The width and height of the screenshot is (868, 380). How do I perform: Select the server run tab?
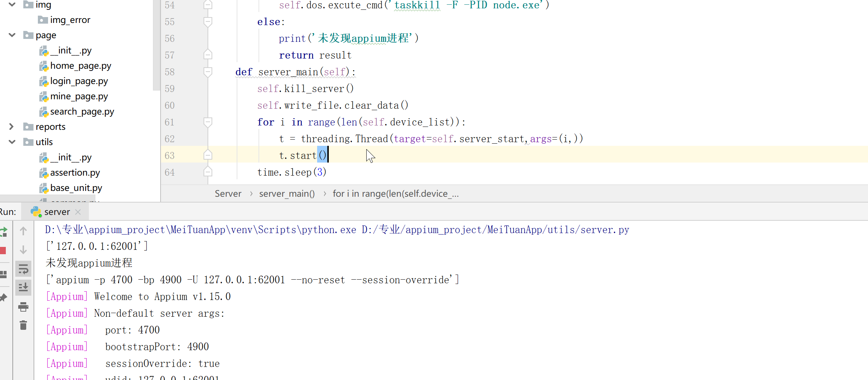tap(57, 211)
